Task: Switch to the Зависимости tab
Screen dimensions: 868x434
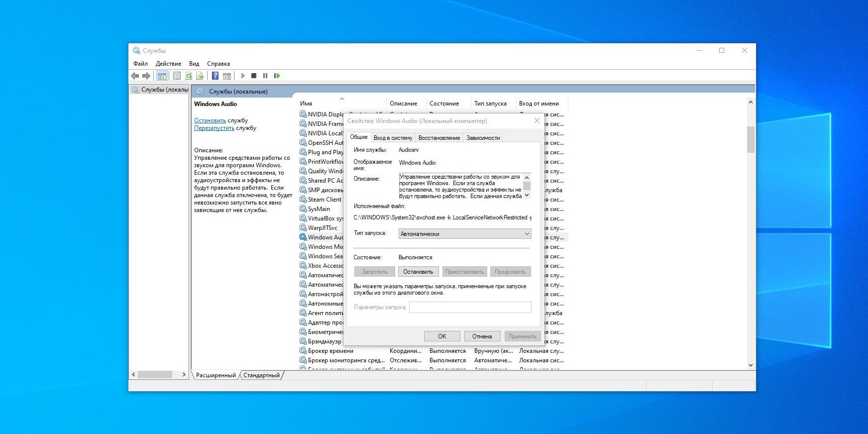Action: (483, 138)
